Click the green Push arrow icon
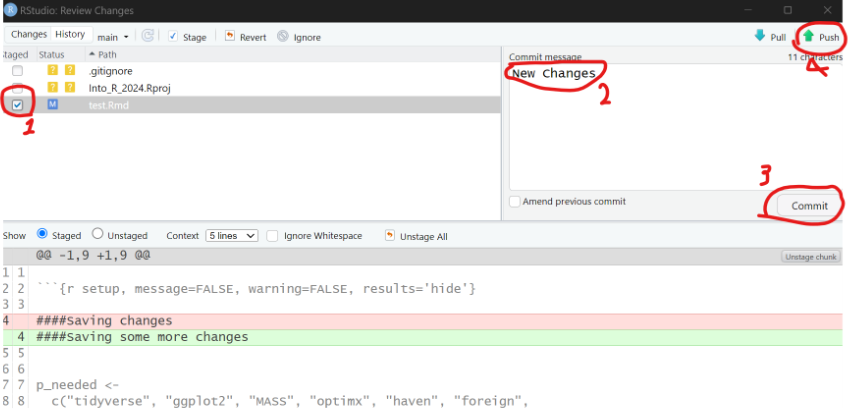 pyautogui.click(x=808, y=37)
